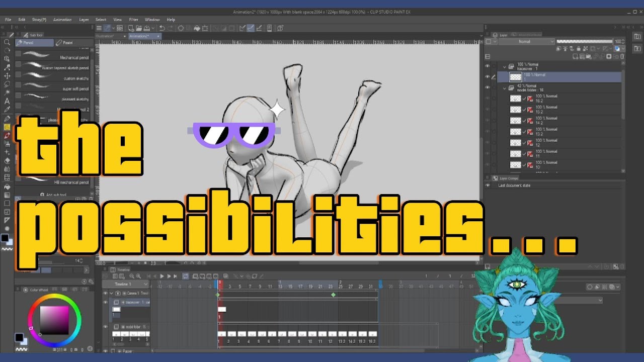Screen dimensions: 644x362
Task: Collapse the model folder
Action: (505, 88)
